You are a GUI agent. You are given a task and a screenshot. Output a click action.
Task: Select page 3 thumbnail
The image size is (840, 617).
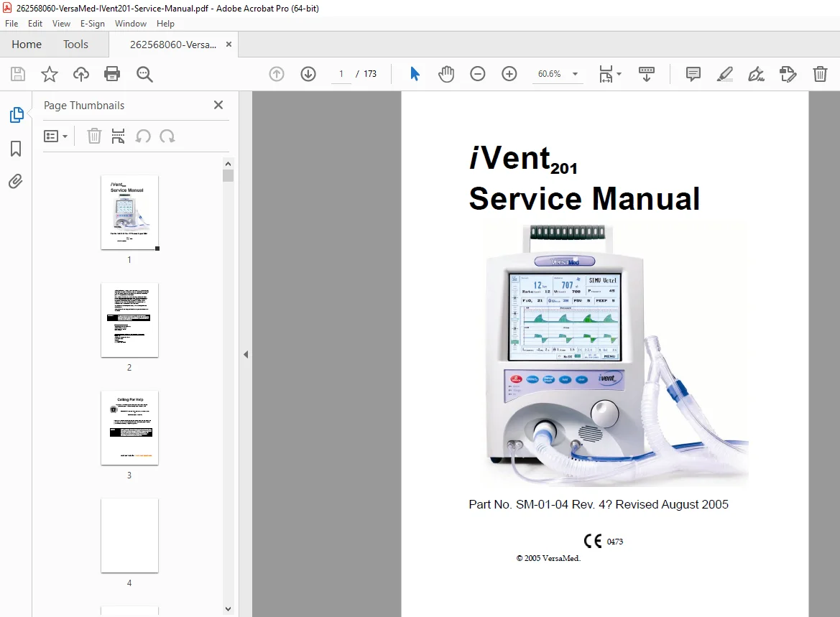[x=129, y=427]
